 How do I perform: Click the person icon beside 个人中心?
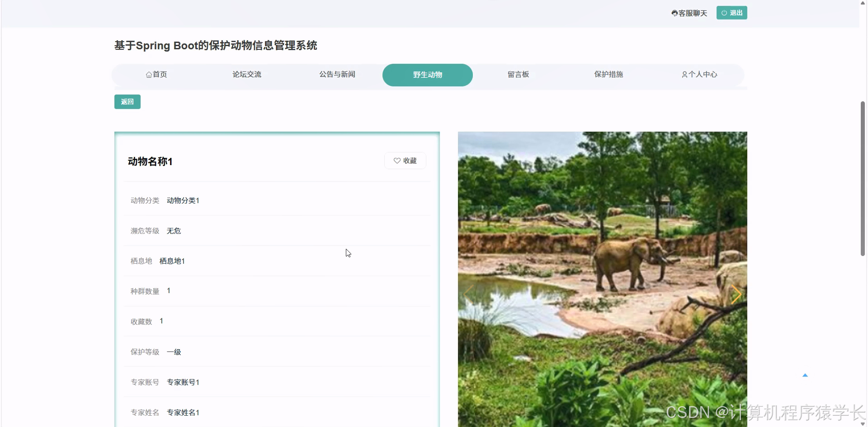tap(684, 75)
